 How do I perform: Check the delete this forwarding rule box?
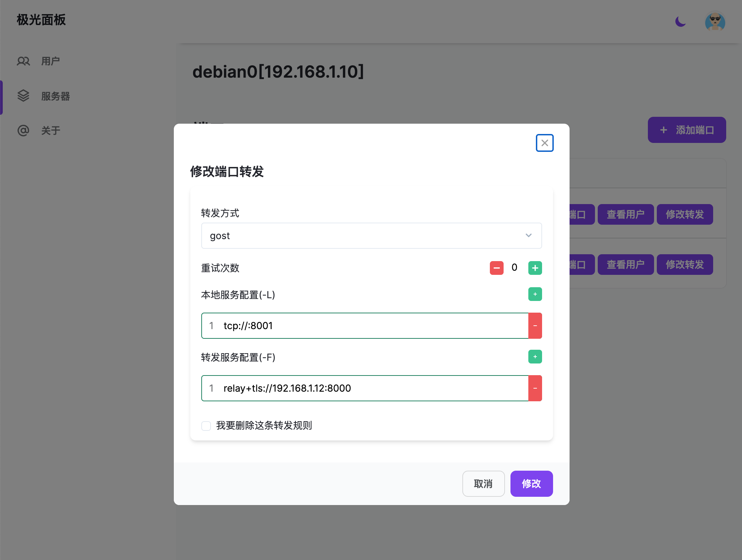click(206, 426)
